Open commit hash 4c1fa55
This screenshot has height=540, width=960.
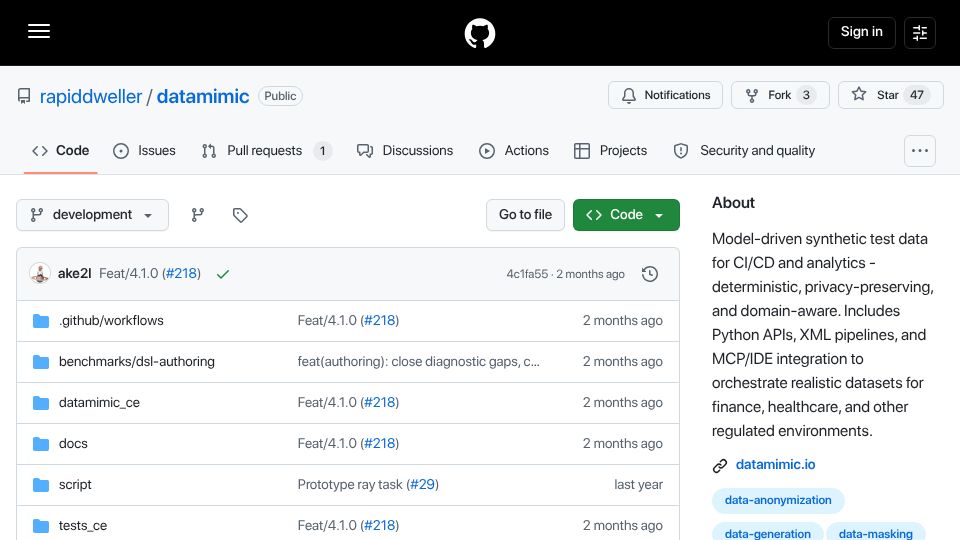point(527,274)
